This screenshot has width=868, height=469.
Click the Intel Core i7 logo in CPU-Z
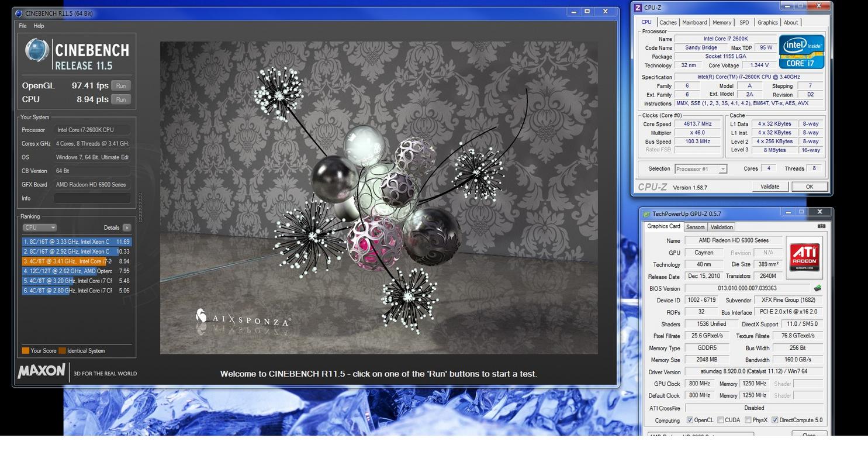[x=801, y=51]
